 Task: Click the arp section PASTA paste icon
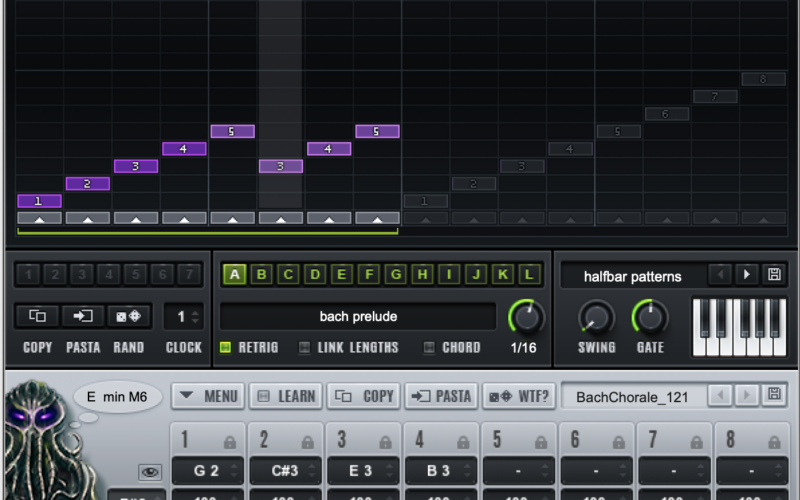tap(83, 316)
